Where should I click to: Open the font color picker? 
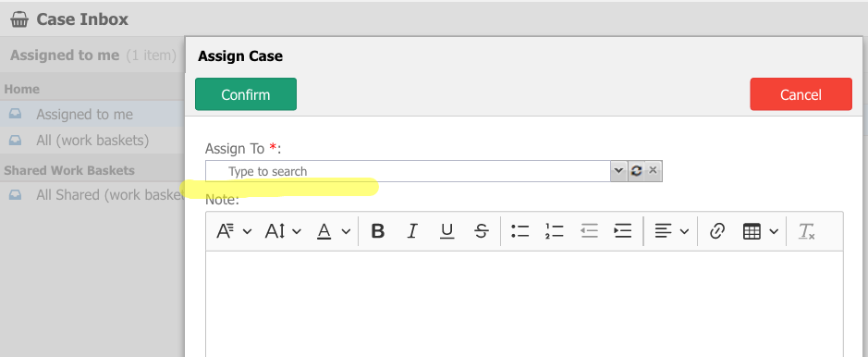(334, 231)
